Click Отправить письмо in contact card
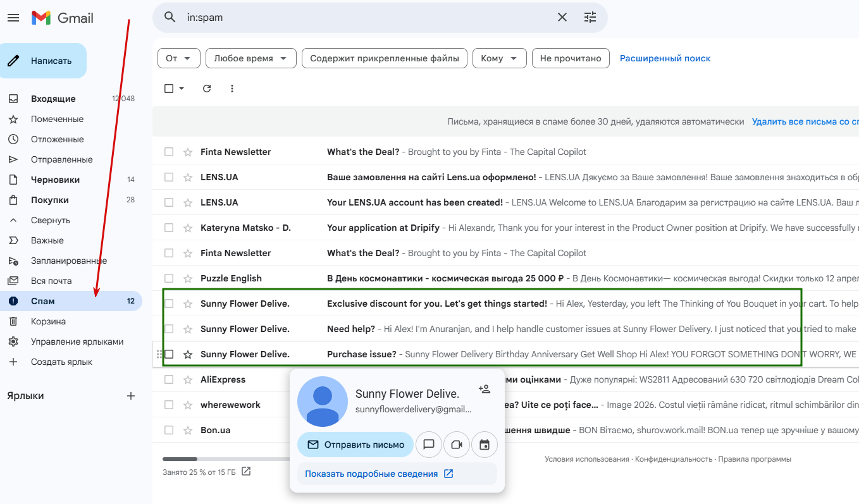The image size is (859, 504). tap(355, 445)
